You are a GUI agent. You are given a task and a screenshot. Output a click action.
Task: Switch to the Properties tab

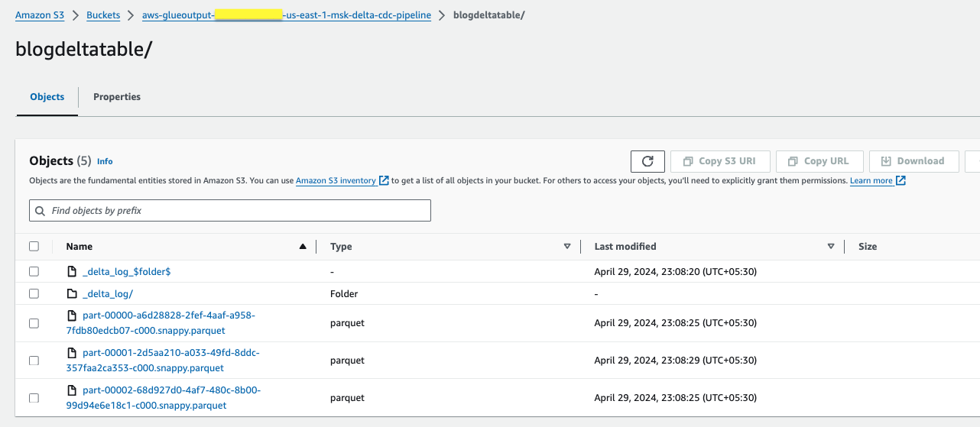[x=117, y=97]
